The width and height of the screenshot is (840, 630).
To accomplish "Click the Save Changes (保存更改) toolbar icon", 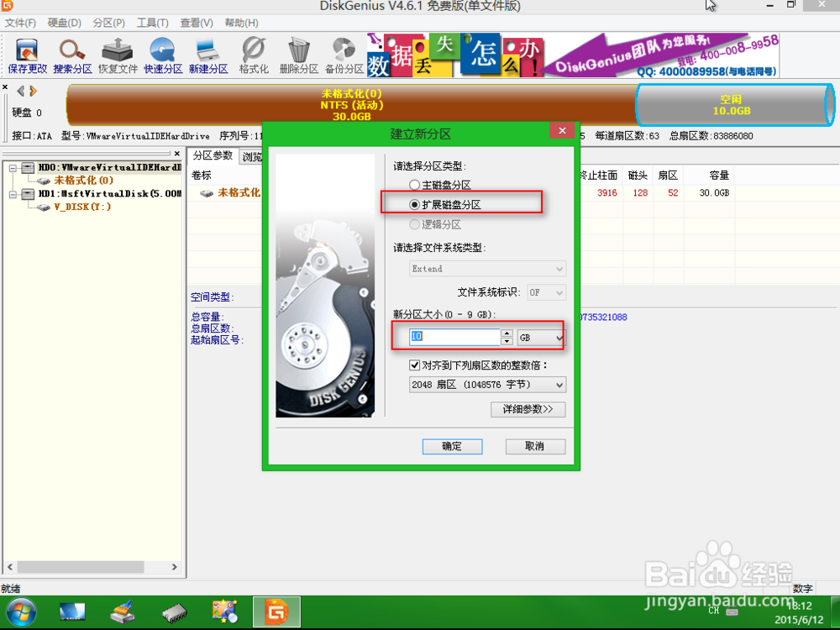I will click(28, 55).
